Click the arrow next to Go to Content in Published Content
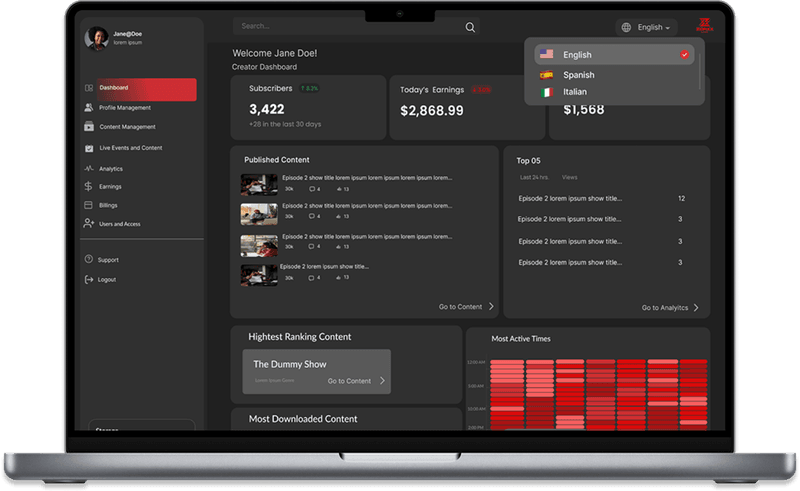This screenshot has height=491, width=800. click(x=491, y=306)
